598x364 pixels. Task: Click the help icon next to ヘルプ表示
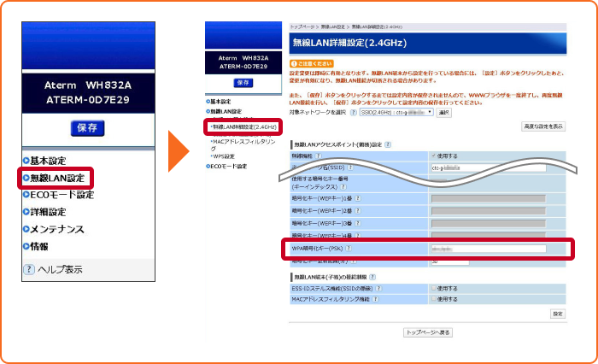29,270
